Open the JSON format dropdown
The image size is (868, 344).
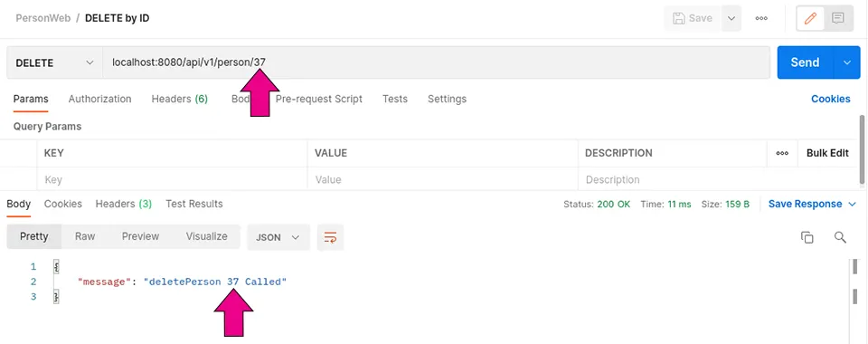278,237
